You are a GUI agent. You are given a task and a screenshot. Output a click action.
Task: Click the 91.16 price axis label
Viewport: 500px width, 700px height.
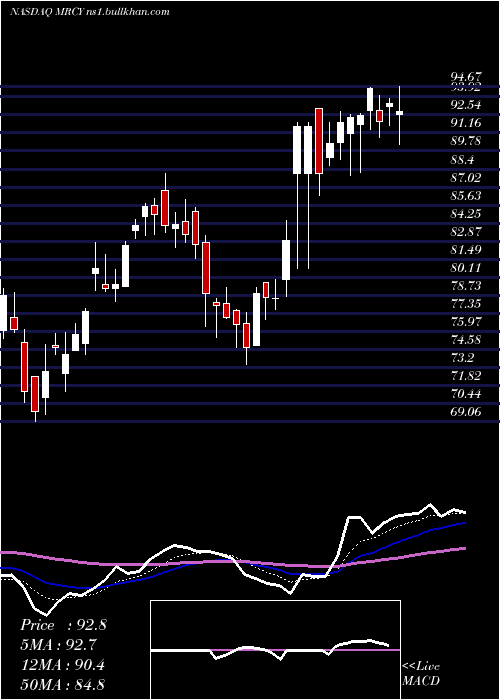(466, 123)
